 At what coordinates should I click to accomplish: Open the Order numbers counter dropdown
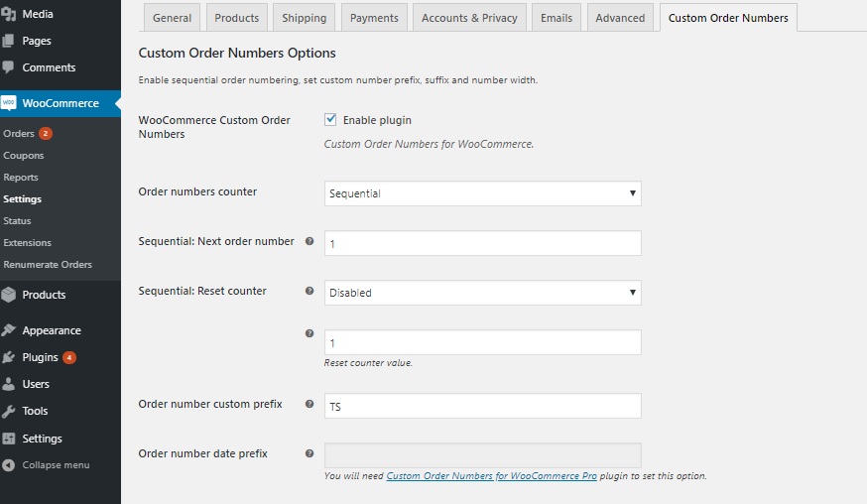[482, 193]
